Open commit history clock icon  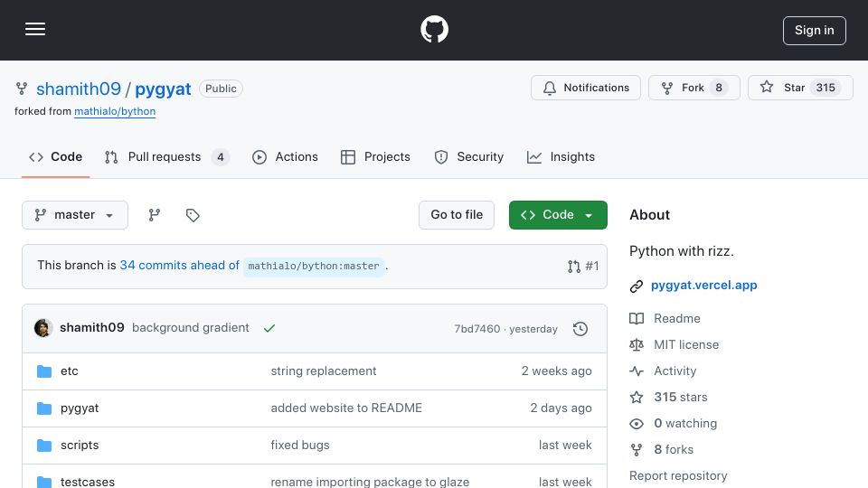pyautogui.click(x=580, y=329)
